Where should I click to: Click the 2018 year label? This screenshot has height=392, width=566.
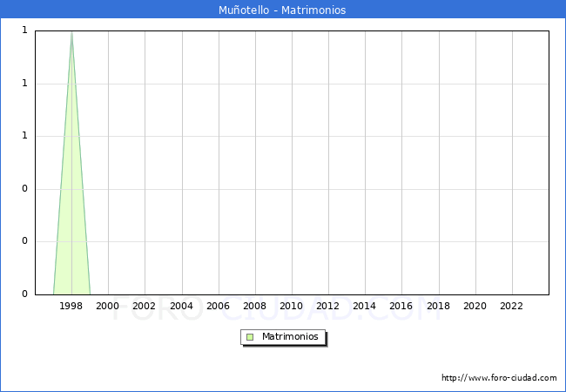(x=438, y=307)
